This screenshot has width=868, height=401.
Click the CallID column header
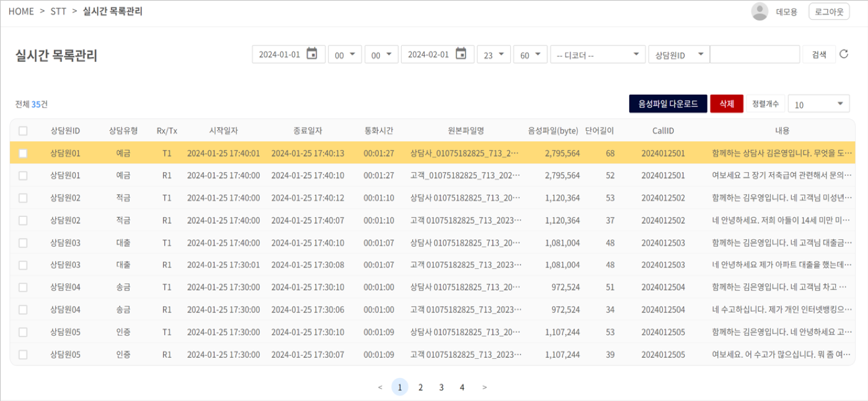pyautogui.click(x=663, y=131)
